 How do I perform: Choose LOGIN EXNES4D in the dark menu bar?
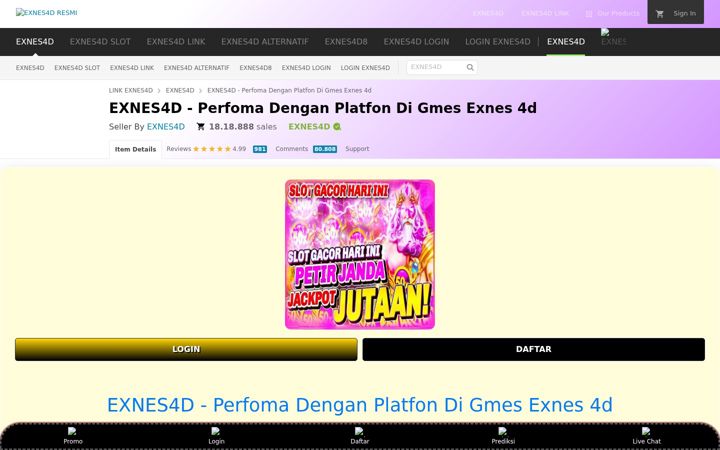click(497, 42)
